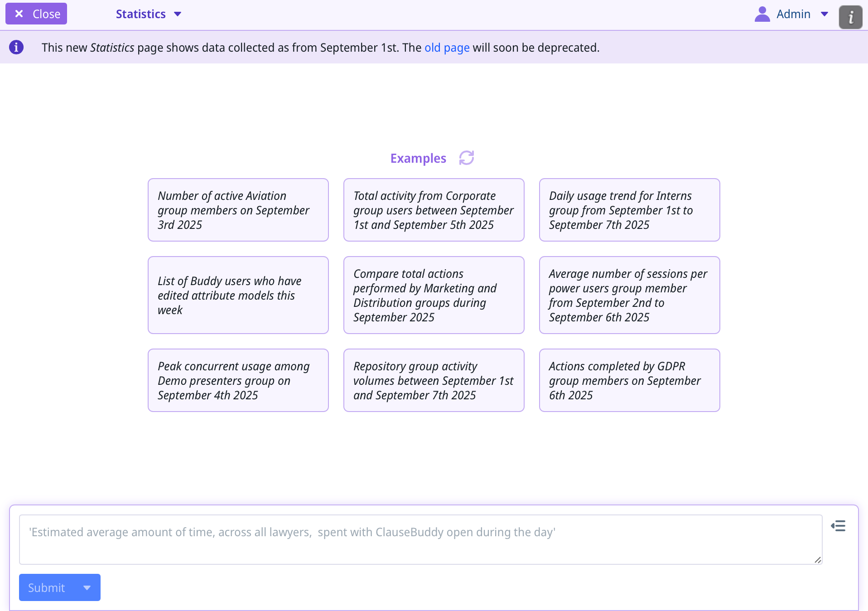Select the Buddy users attribute models example
Screen dimensions: 868x611
pos(238,295)
